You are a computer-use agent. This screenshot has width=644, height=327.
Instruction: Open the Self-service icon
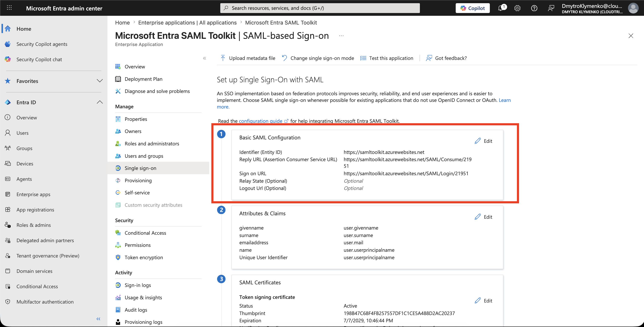pyautogui.click(x=118, y=192)
